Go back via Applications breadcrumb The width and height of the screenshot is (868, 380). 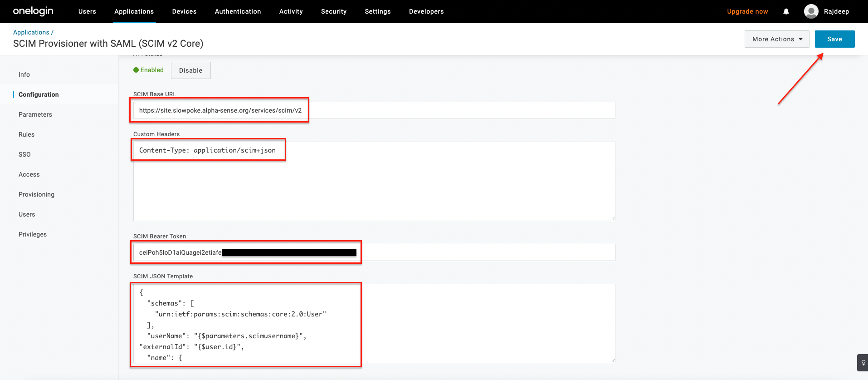[x=31, y=32]
